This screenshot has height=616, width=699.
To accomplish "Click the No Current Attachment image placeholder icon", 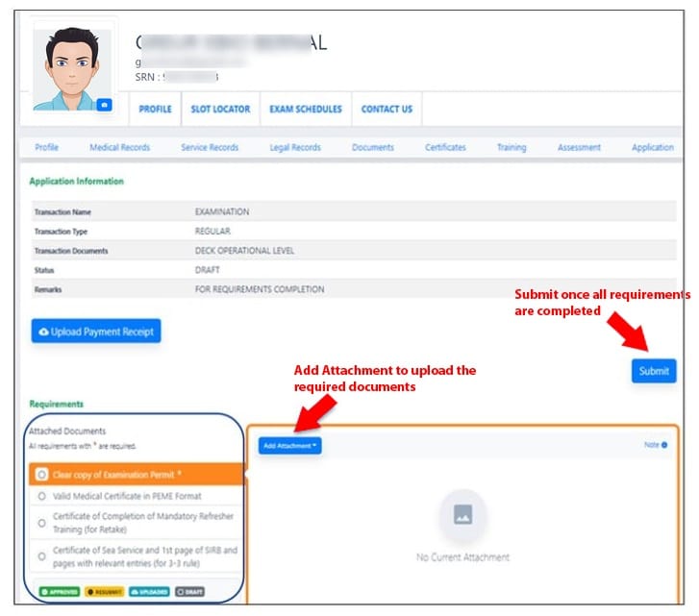I will pyautogui.click(x=462, y=515).
